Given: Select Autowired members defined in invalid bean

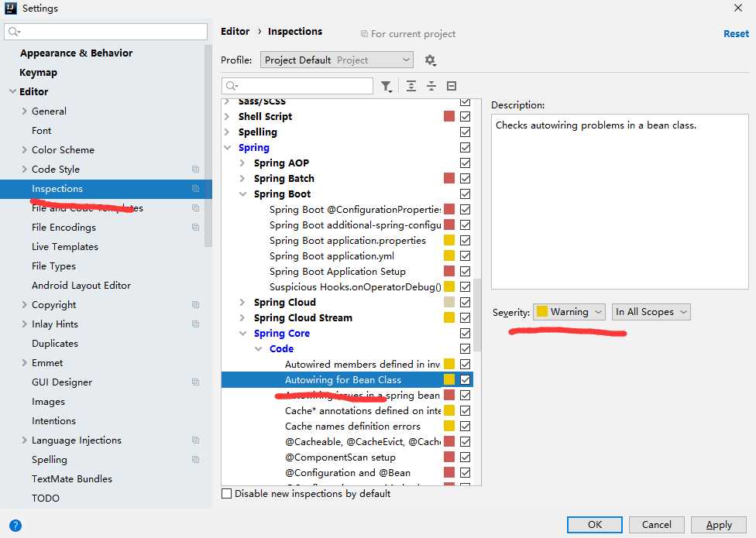Looking at the screenshot, I should tap(362, 364).
